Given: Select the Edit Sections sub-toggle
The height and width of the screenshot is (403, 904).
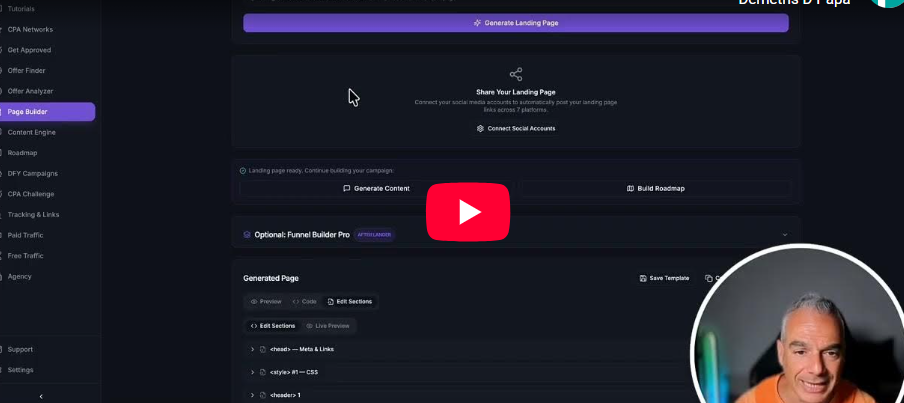Looking at the screenshot, I should pyautogui.click(x=273, y=326).
